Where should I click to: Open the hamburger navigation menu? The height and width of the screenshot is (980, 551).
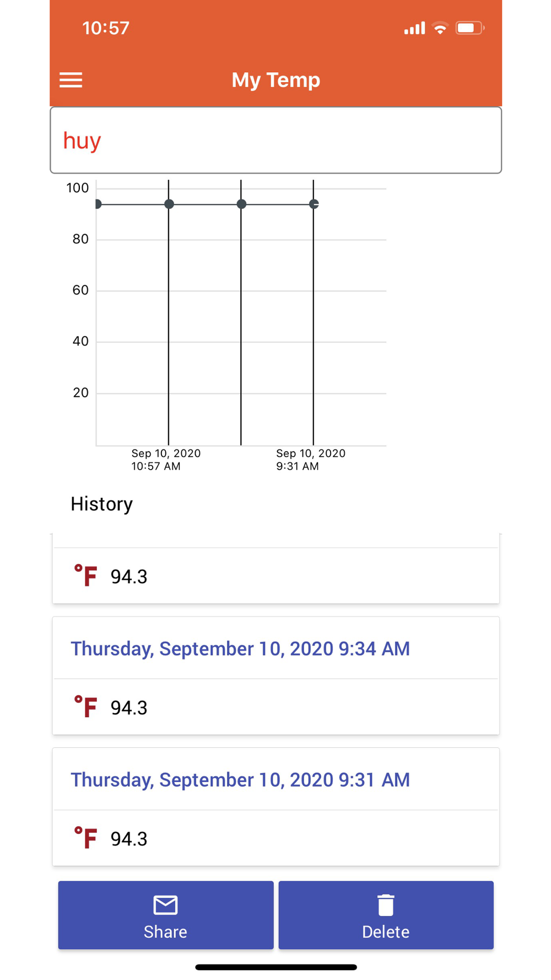71,80
